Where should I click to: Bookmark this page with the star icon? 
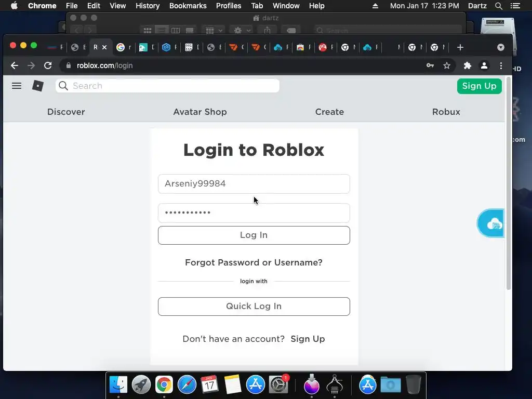click(447, 65)
